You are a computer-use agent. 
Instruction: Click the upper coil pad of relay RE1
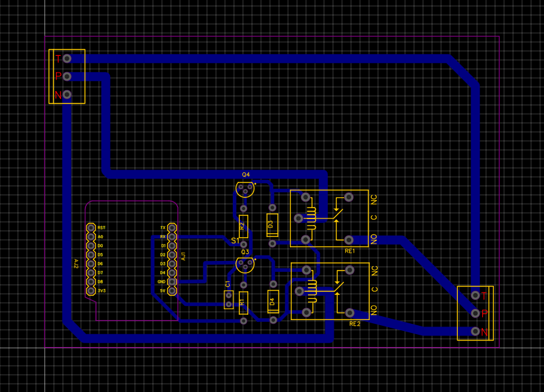[305, 197]
